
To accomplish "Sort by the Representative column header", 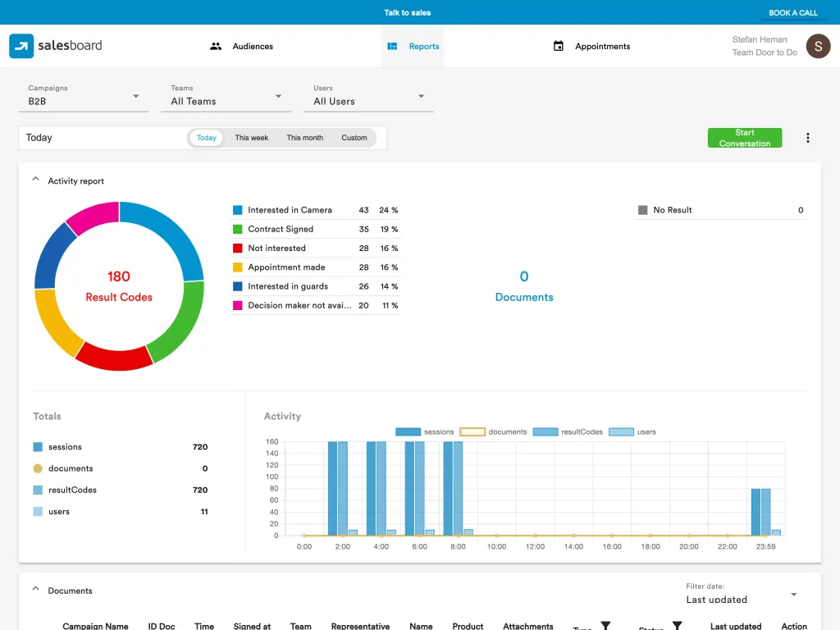I will 360,626.
